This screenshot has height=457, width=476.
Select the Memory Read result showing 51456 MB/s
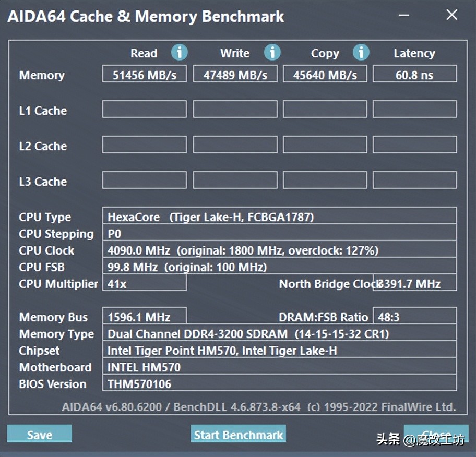point(144,74)
